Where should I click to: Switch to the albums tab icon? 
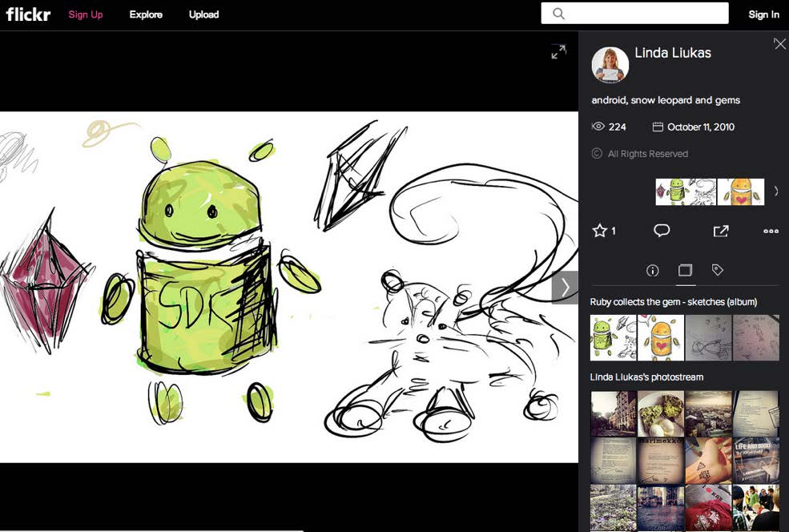coord(686,270)
